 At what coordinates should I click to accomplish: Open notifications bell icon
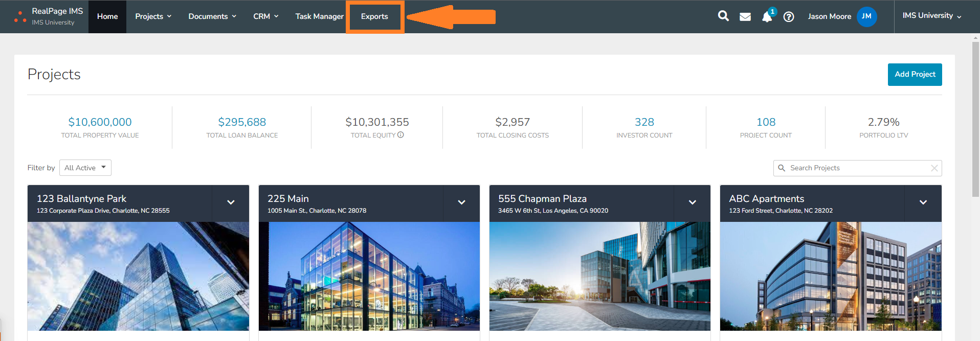click(x=767, y=17)
